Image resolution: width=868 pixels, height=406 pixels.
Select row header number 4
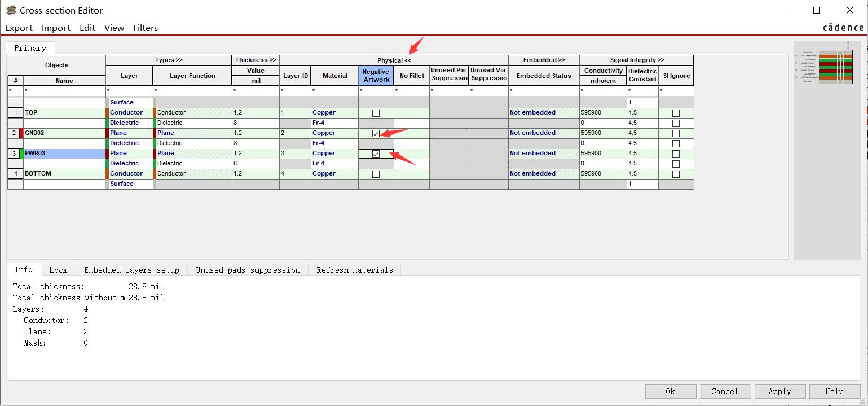(x=15, y=174)
